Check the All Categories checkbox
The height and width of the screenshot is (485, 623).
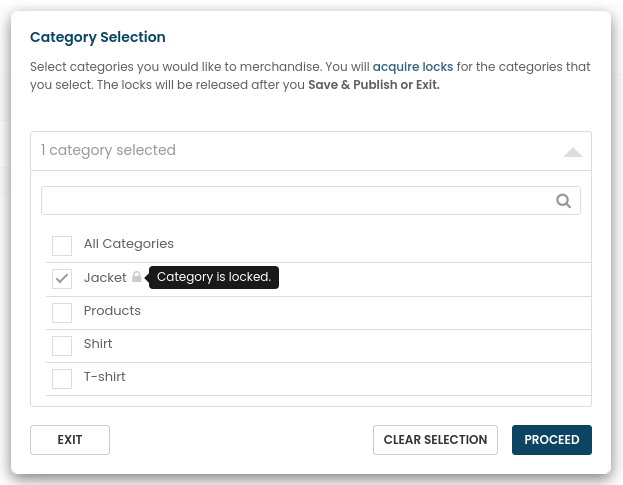pyautogui.click(x=62, y=246)
